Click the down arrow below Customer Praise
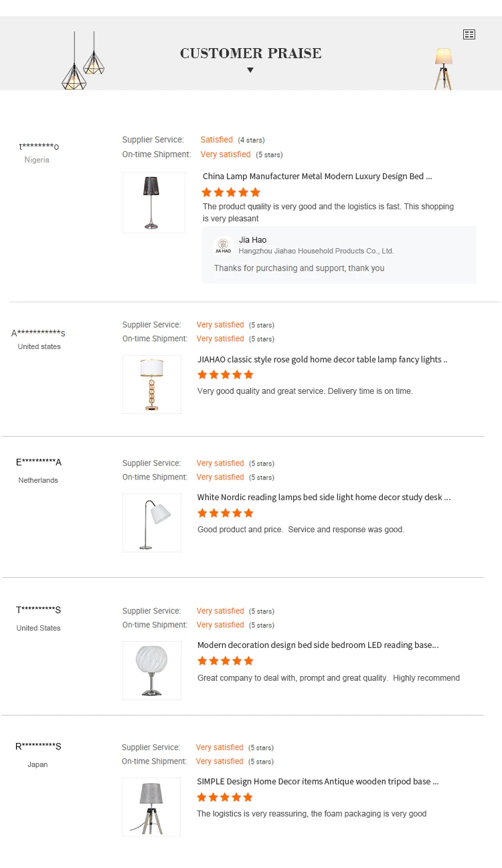502x868 pixels. [x=250, y=70]
